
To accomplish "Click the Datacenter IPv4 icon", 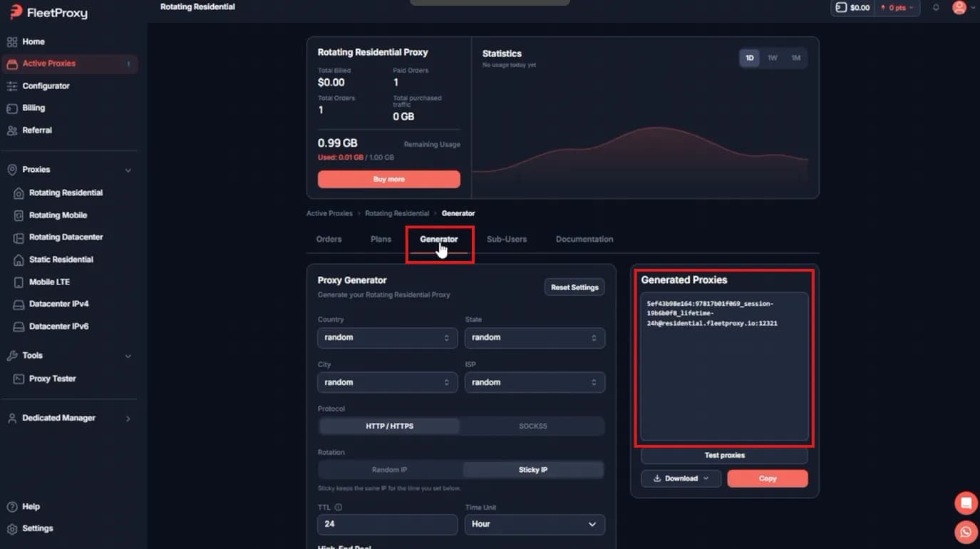I will pyautogui.click(x=19, y=304).
